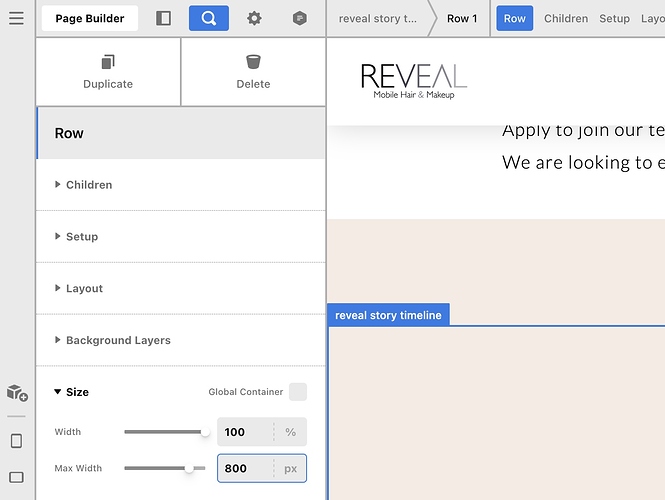This screenshot has height=500, width=665.
Task: Expand the Setup section
Action: [x=82, y=237]
